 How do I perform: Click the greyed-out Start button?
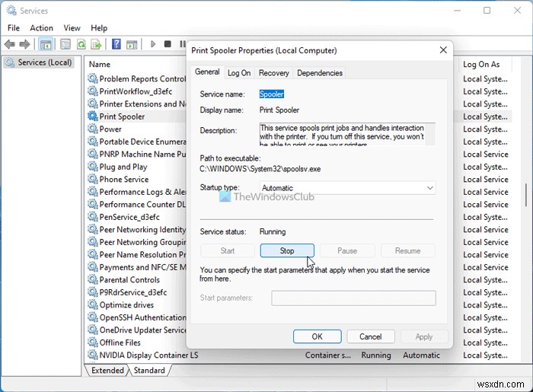(228, 250)
